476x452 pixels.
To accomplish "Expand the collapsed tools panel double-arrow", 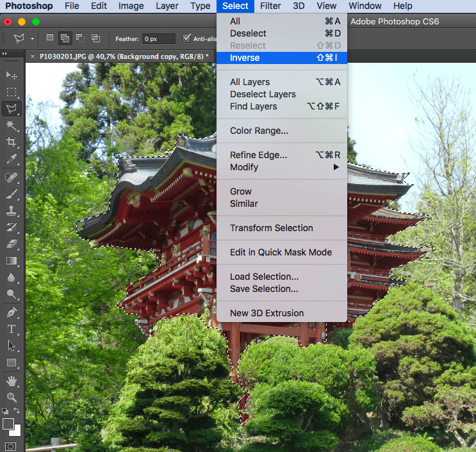I will (5, 54).
